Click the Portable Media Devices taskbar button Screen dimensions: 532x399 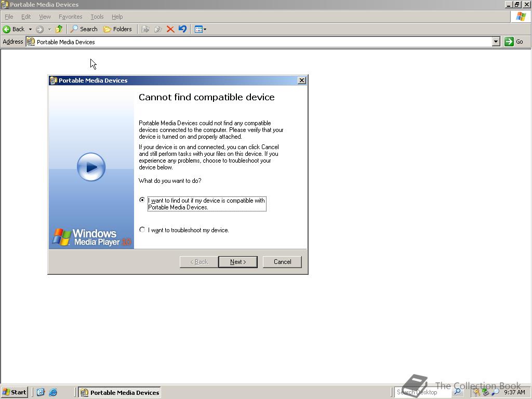tap(120, 392)
